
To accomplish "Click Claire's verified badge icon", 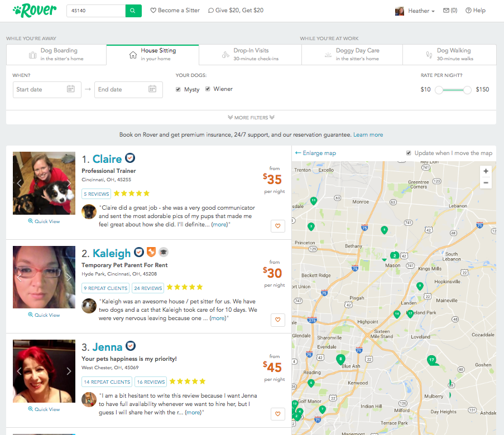I will coord(130,158).
